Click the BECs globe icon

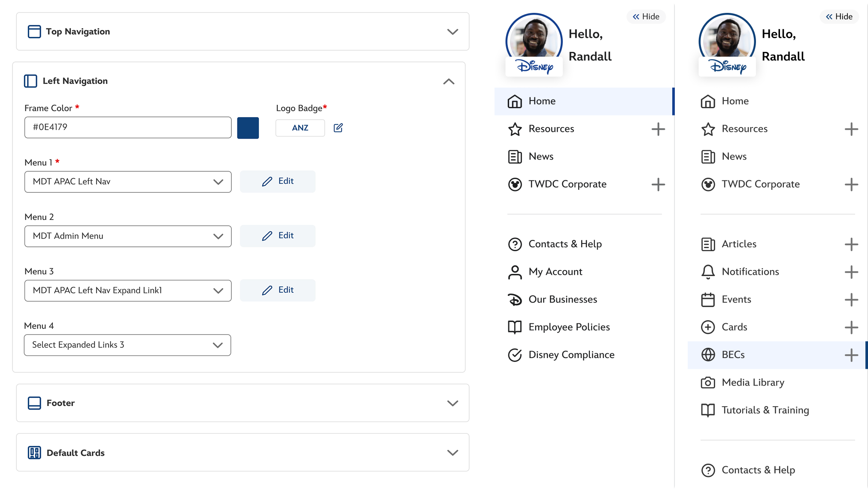[x=708, y=355]
